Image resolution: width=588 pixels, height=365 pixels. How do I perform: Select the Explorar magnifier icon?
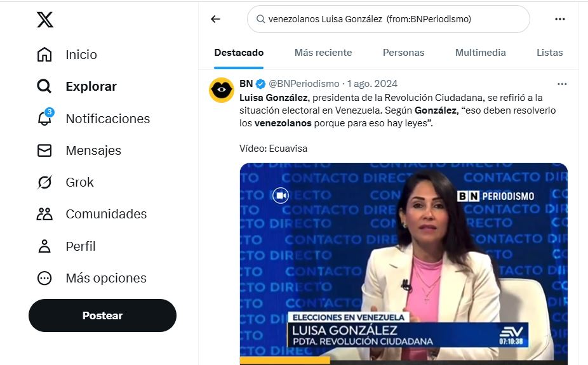tap(44, 86)
